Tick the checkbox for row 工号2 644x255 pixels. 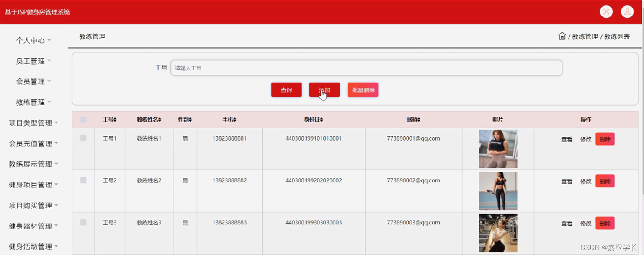click(x=83, y=180)
